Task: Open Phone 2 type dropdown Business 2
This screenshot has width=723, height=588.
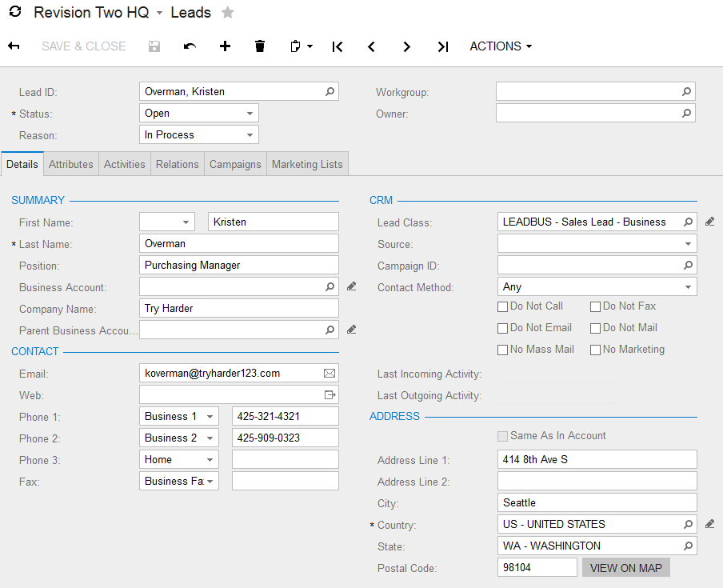Action: tap(179, 438)
